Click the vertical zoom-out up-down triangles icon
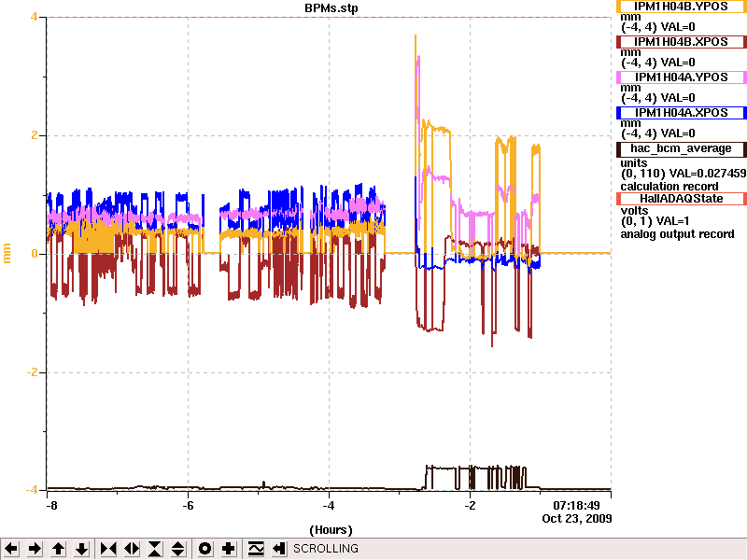Image resolution: width=747 pixels, height=560 pixels. (x=178, y=549)
